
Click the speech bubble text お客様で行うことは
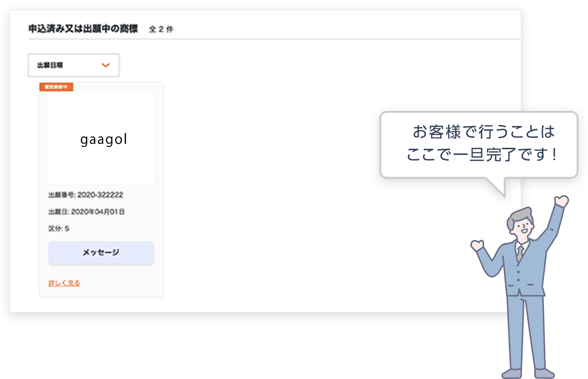[483, 132]
